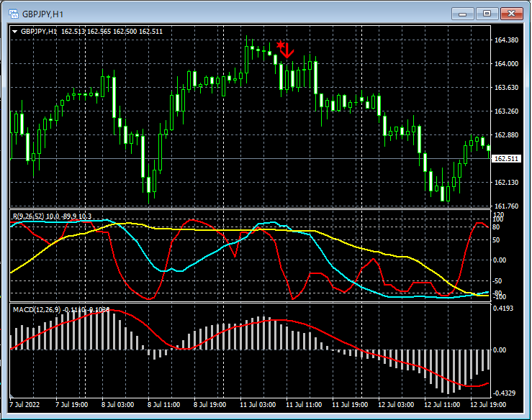Click the GBPJPY,H1 title bar text
The image size is (532, 420).
point(43,13)
